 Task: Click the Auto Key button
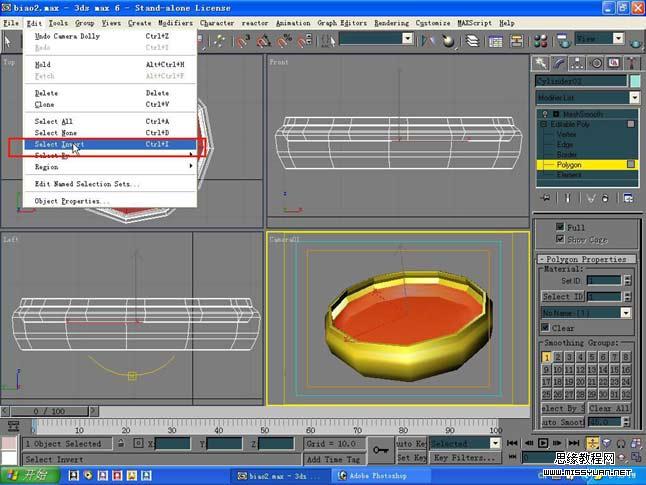point(412,443)
